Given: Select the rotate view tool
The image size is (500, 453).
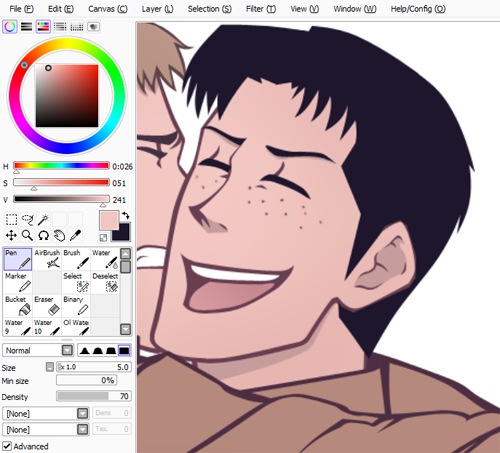Looking at the screenshot, I should click(x=43, y=235).
